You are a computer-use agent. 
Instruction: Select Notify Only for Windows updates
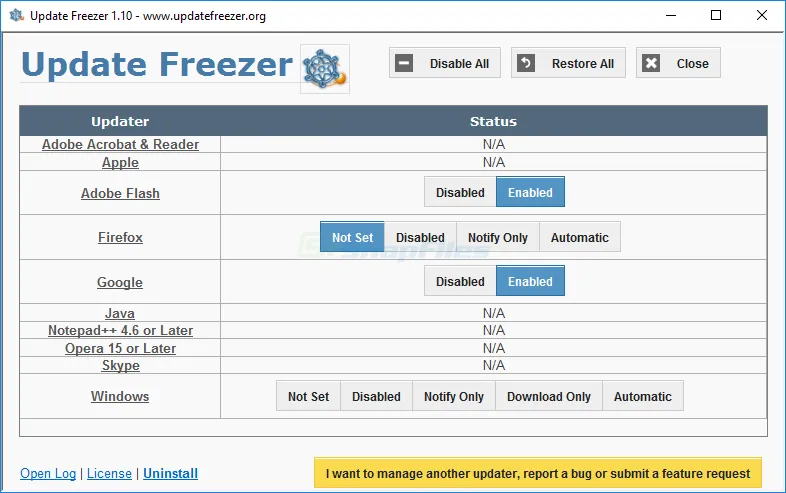(x=454, y=396)
